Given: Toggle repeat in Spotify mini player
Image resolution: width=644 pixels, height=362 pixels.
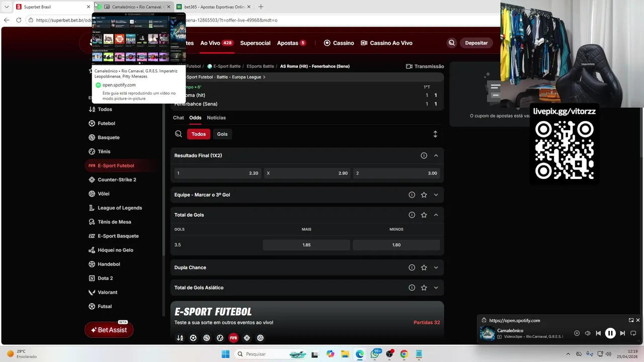Looking at the screenshot, I should pos(633,333).
